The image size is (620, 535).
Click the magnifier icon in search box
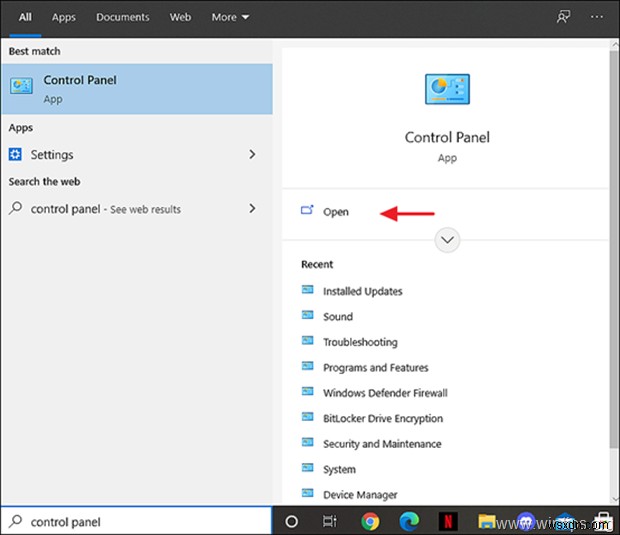click(15, 521)
